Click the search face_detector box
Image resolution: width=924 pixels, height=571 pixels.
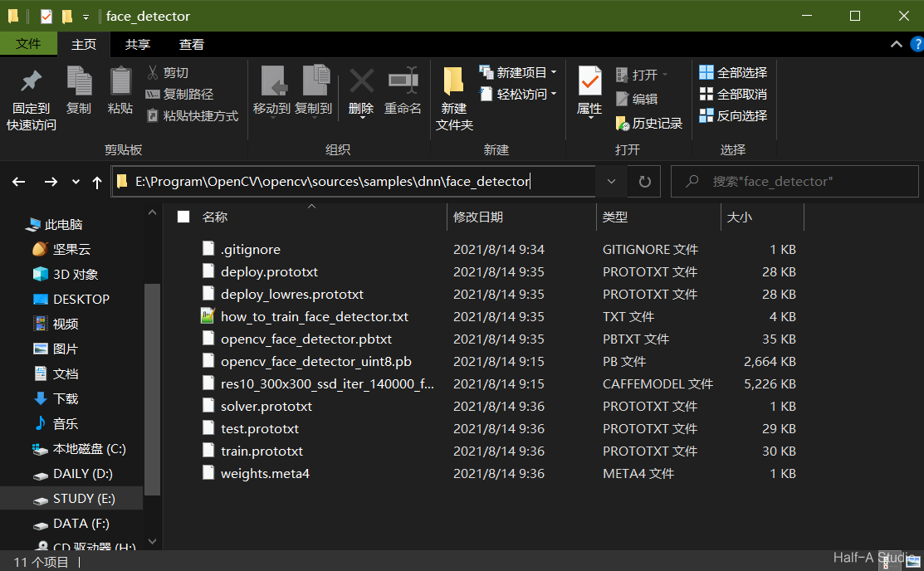click(x=795, y=182)
